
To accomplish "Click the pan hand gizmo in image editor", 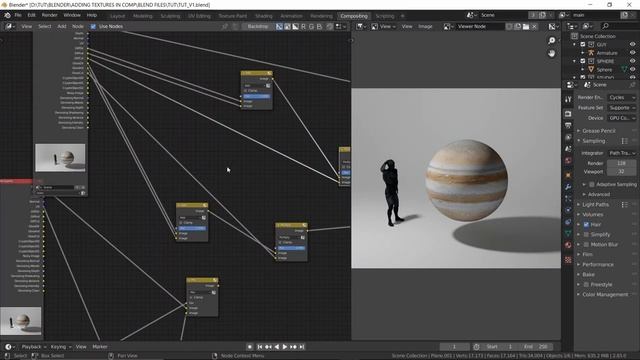I will point(551,53).
